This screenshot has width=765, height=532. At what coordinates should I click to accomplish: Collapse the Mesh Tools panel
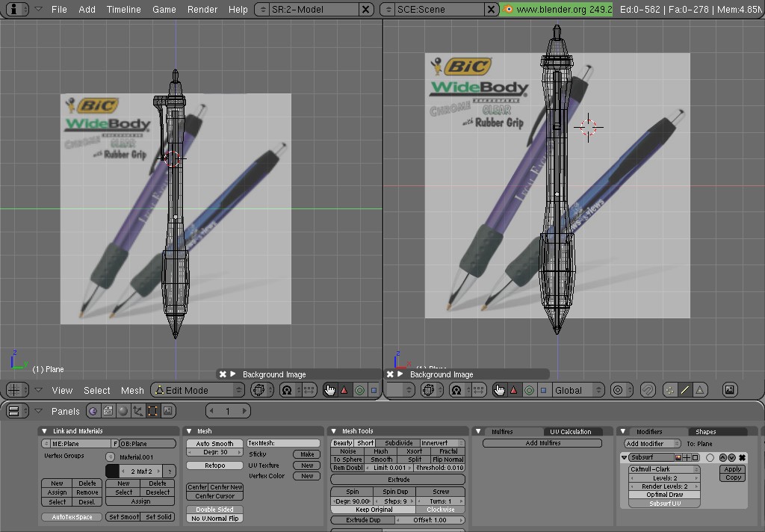tap(334, 431)
